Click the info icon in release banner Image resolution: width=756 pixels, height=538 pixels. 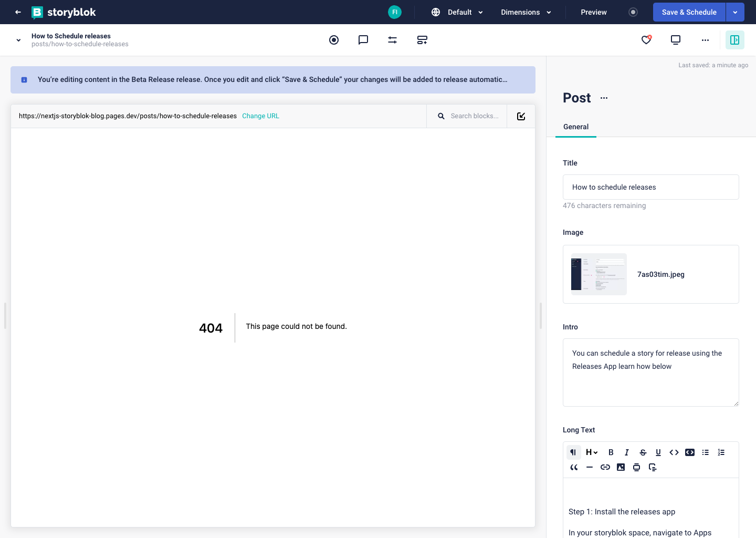24,80
